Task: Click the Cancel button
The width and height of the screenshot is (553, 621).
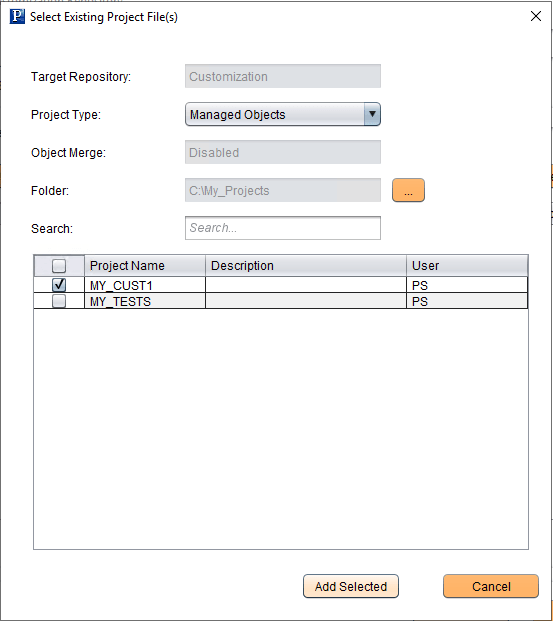Action: point(491,586)
